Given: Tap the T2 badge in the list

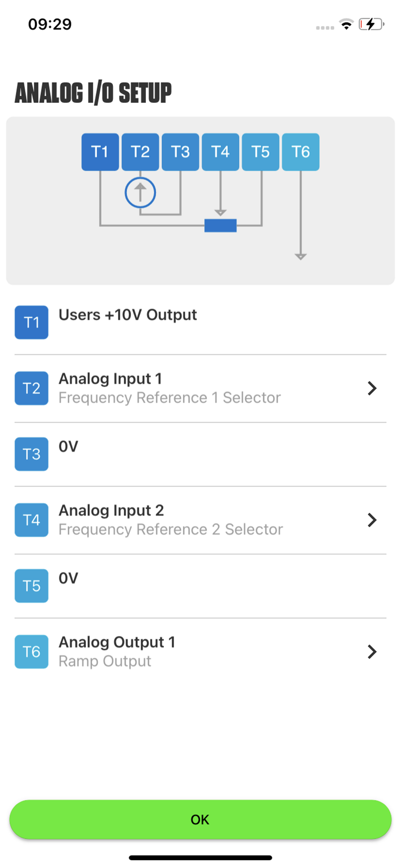Looking at the screenshot, I should (x=32, y=388).
